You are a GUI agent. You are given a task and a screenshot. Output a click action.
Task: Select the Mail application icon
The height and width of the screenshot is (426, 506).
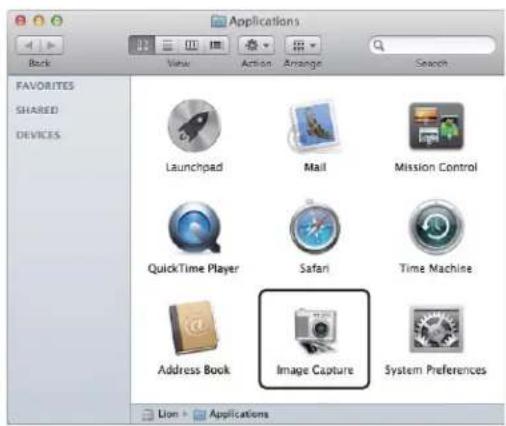point(315,126)
